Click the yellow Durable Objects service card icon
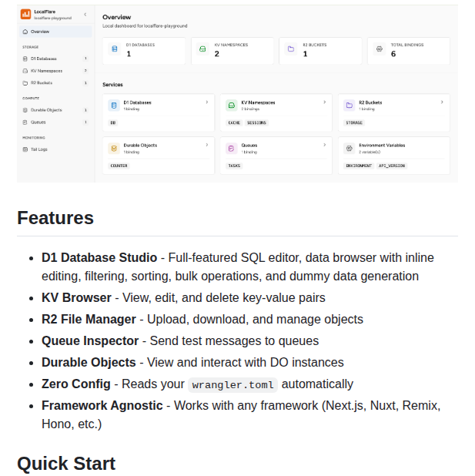 pos(114,147)
